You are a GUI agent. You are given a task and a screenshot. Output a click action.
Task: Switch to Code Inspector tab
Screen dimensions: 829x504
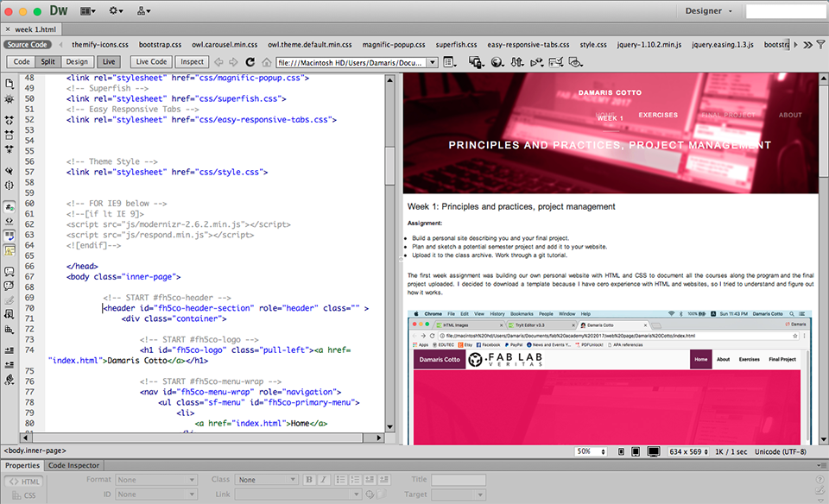coord(73,465)
